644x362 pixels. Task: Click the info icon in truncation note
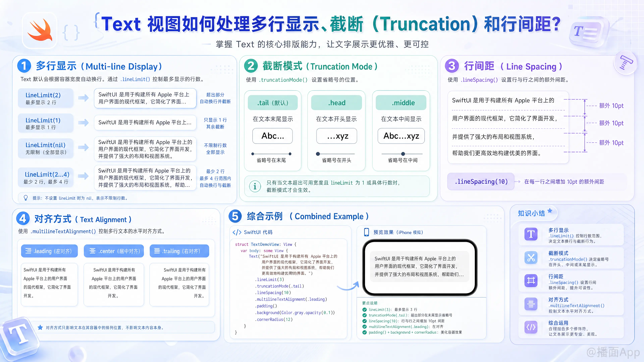coord(255,186)
